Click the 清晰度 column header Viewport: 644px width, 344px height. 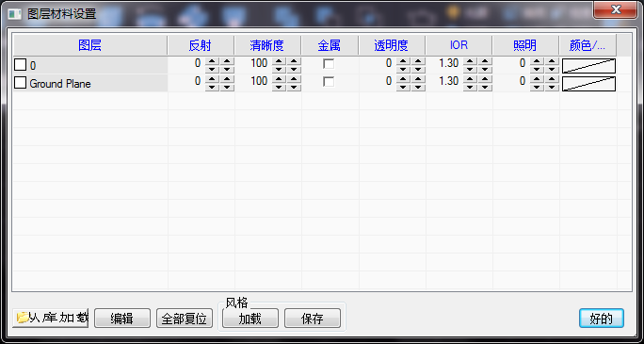[x=267, y=45]
